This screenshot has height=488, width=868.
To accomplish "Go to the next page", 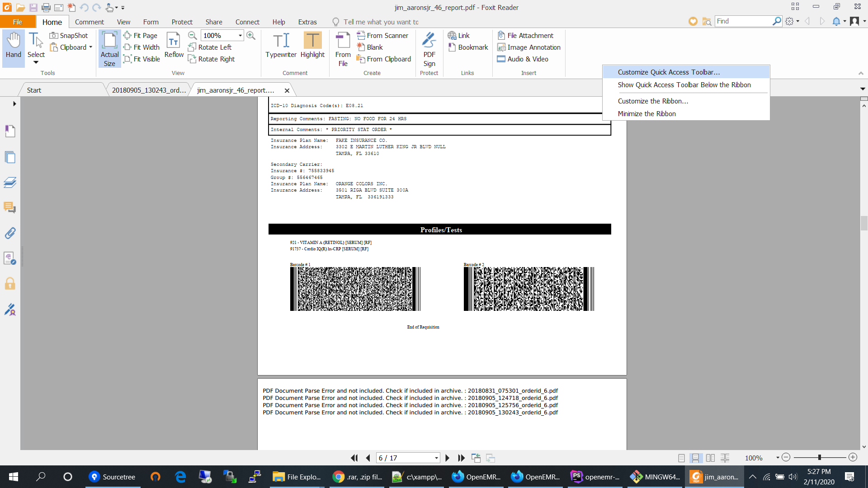I will coord(447,458).
